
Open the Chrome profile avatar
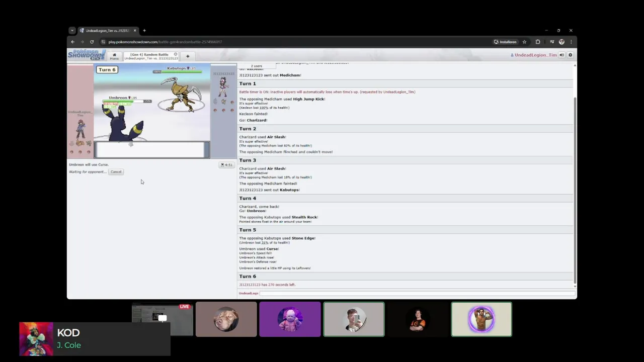(561, 42)
